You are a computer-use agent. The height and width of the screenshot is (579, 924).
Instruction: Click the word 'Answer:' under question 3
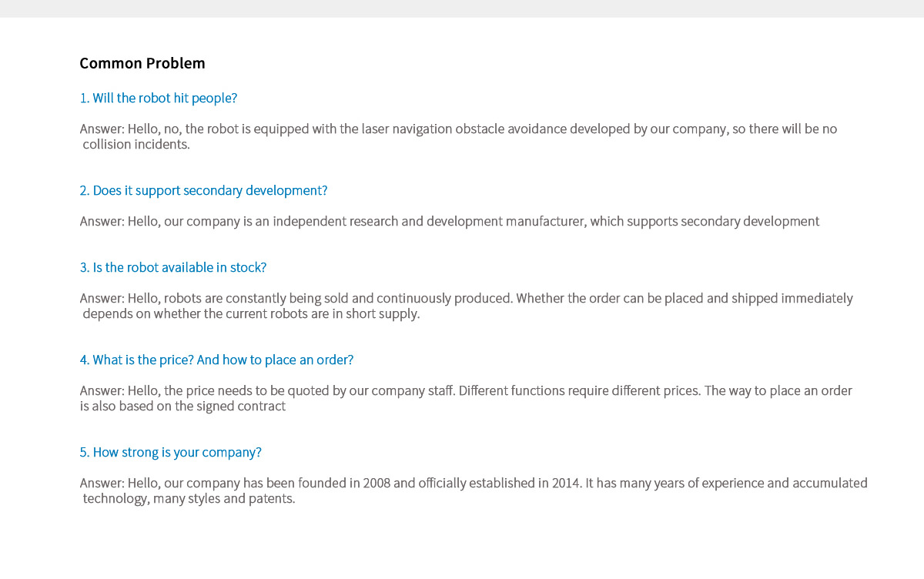coord(102,299)
